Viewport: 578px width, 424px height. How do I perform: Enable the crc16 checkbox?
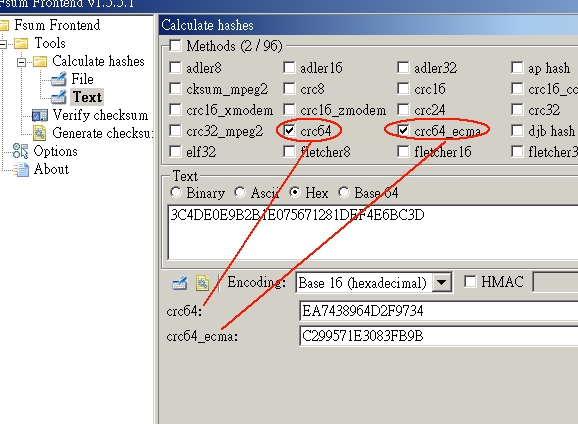pos(403,88)
